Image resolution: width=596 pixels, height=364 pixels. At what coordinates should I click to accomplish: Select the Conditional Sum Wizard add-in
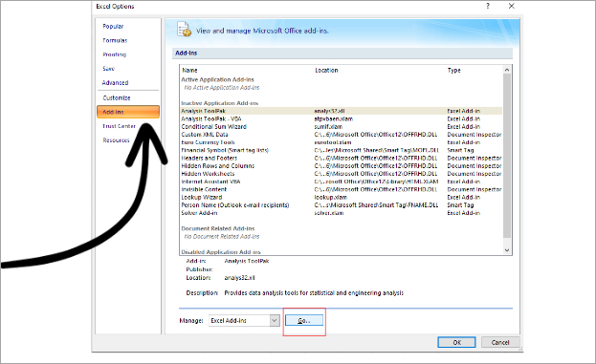342,126
